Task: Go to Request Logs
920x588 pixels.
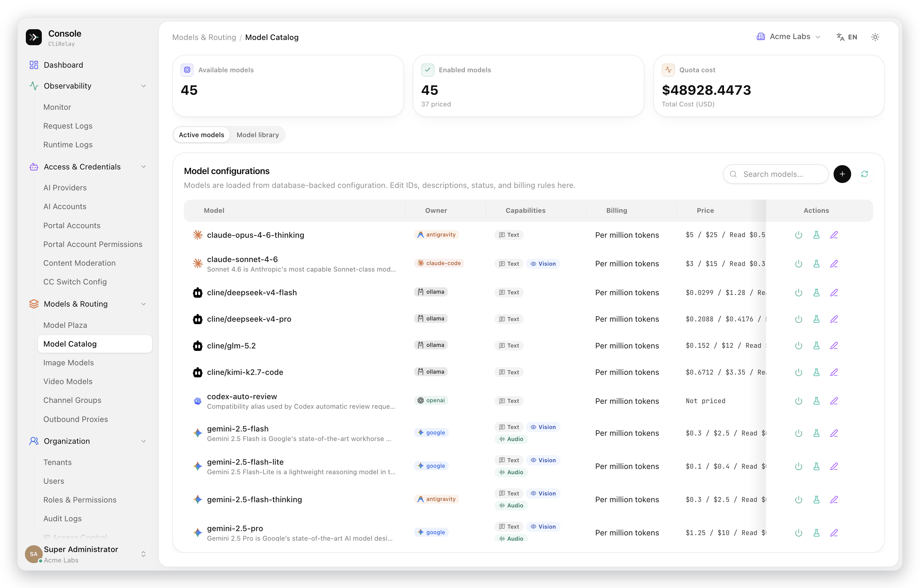Action: [68, 126]
